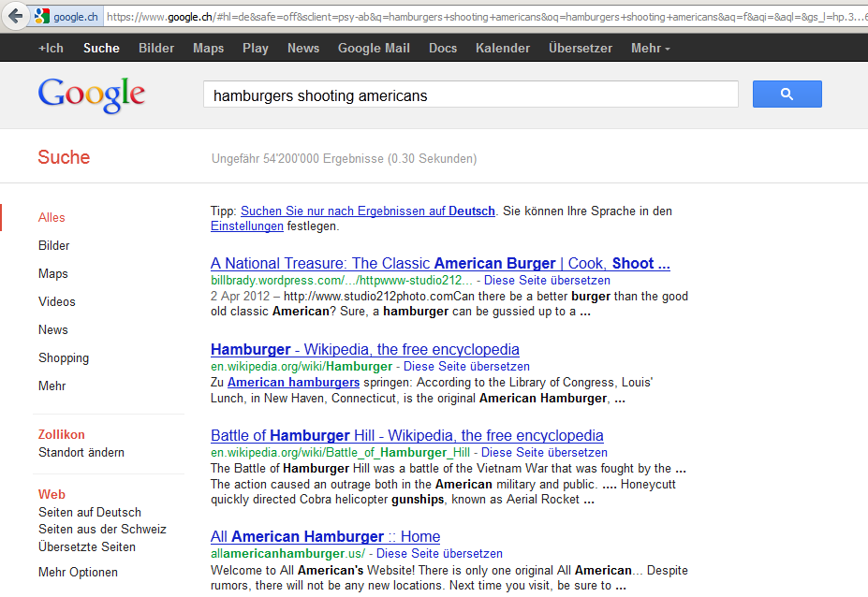Click the blue magnifier search button
This screenshot has width=868, height=597.
[x=787, y=95]
